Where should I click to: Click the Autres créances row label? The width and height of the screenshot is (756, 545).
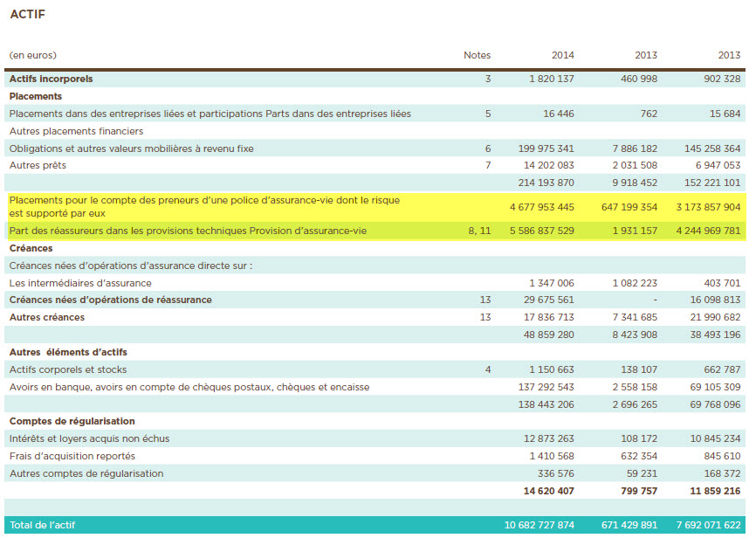(x=47, y=317)
